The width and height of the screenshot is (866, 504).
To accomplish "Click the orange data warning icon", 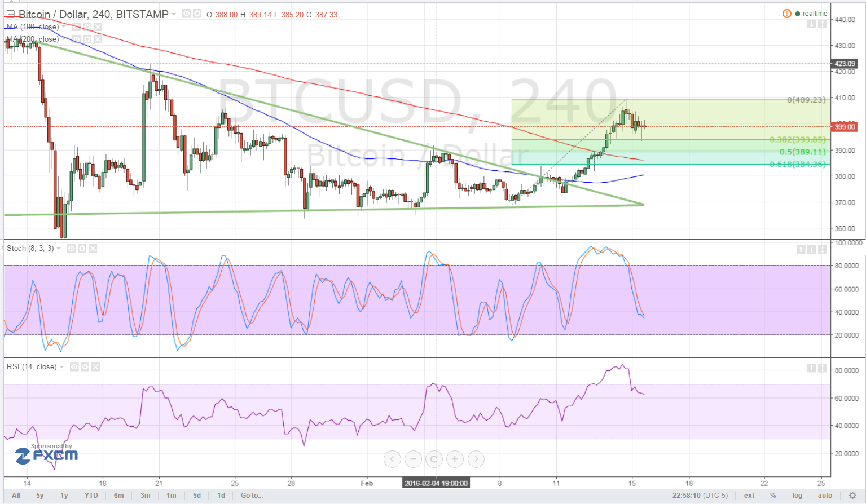I will pyautogui.click(x=787, y=14).
